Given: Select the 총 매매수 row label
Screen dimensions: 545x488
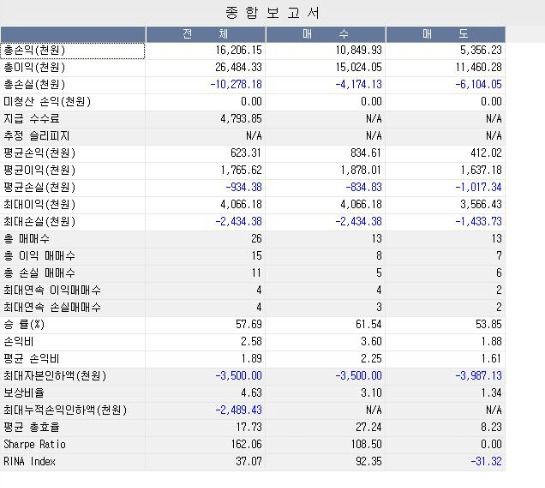Looking at the screenshot, I should (x=26, y=238).
